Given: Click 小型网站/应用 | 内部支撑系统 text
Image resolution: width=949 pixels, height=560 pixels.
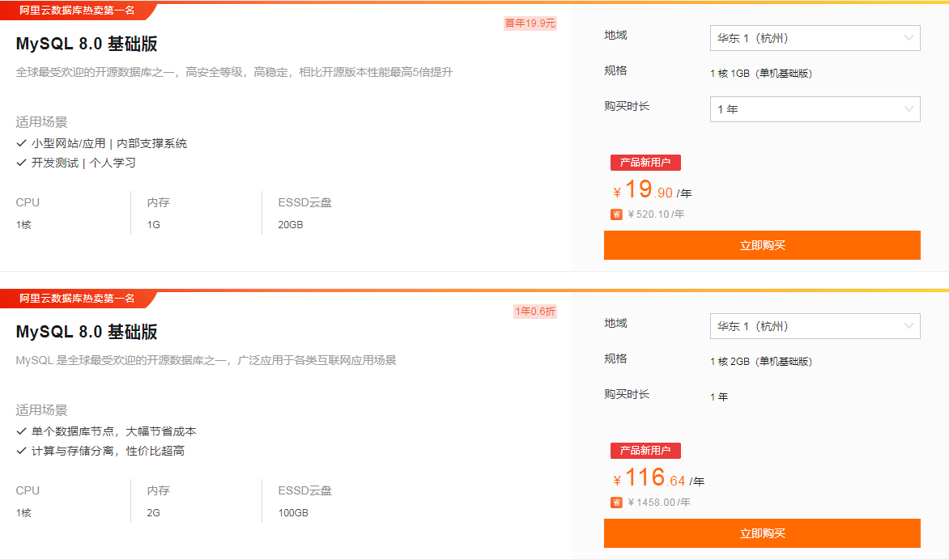Looking at the screenshot, I should (x=109, y=143).
